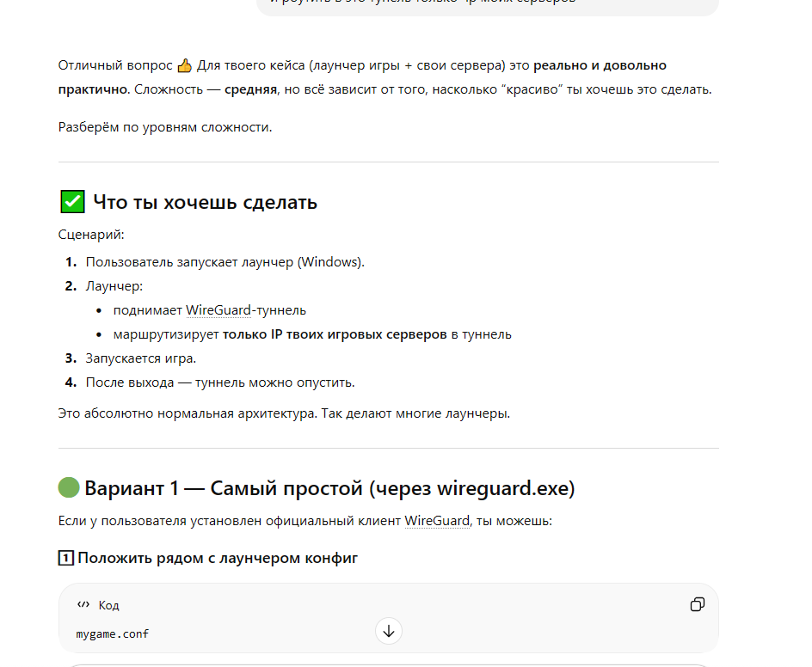The image size is (812, 667).
Task: Click the green circle before Вариант 1
Action: (69, 488)
